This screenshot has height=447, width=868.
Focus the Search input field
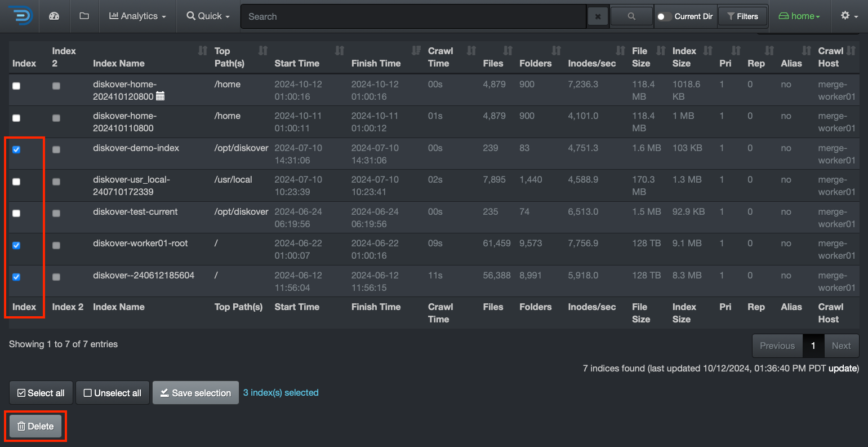coord(414,16)
